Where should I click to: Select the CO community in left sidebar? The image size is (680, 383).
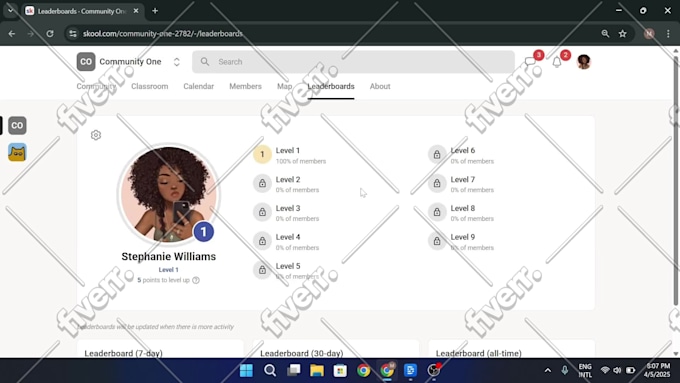point(17,126)
